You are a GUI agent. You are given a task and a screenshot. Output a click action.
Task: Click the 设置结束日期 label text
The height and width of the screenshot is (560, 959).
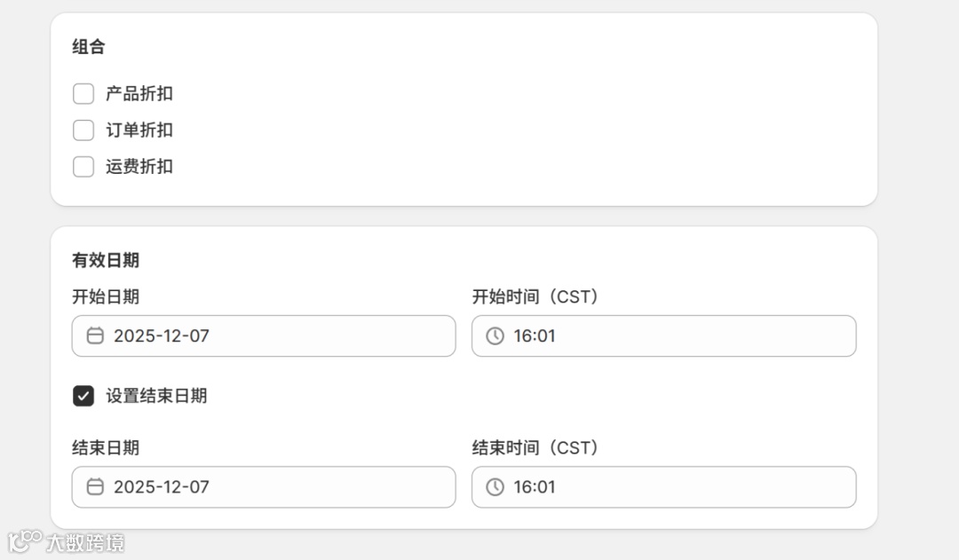156,396
